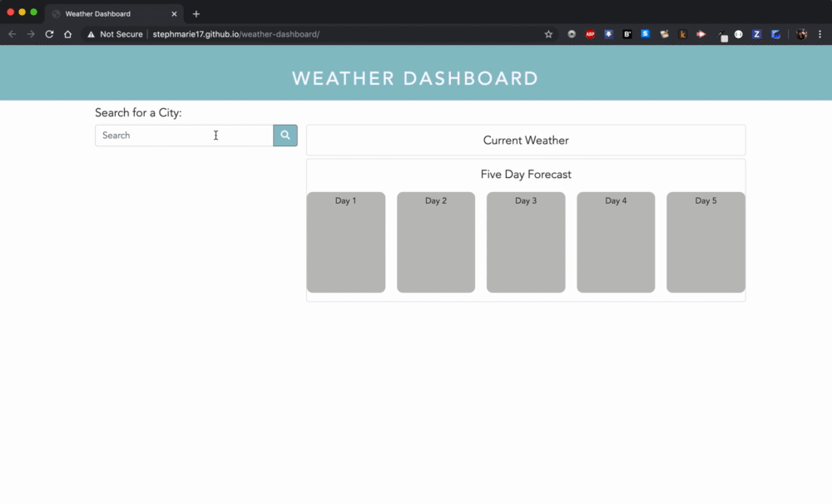Minimize window with yellow button
Image resolution: width=832 pixels, height=504 pixels.
click(x=22, y=12)
